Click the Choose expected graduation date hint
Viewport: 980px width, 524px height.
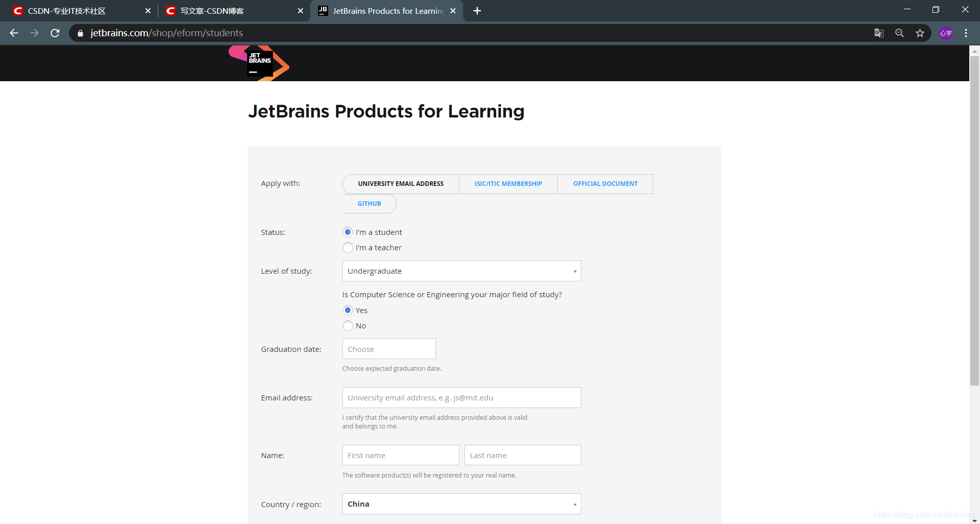[391, 369]
